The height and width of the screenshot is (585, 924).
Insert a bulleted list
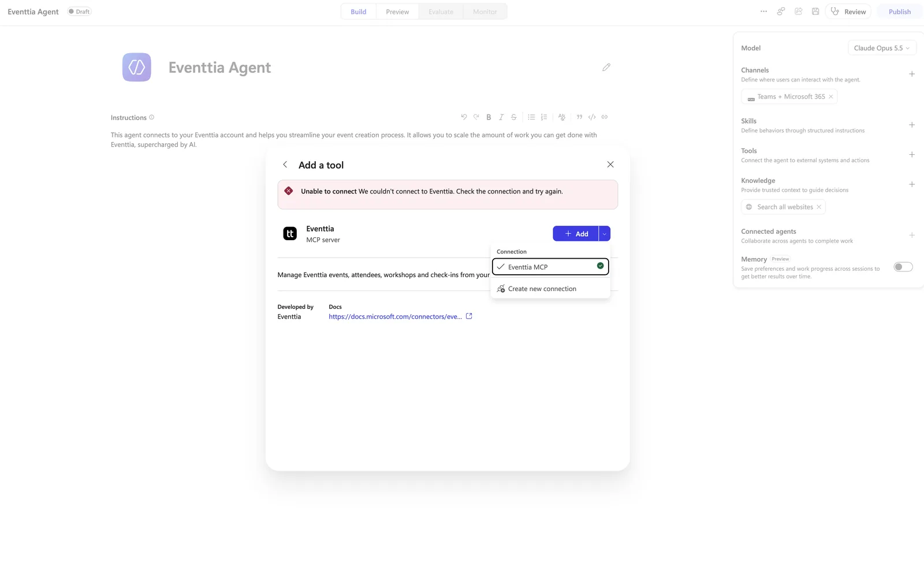[x=531, y=117]
